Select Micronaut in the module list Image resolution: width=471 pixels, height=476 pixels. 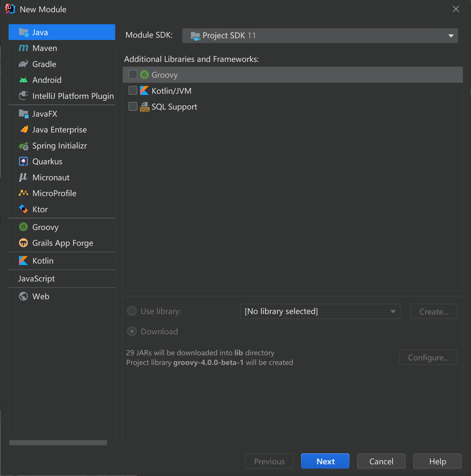tap(51, 178)
